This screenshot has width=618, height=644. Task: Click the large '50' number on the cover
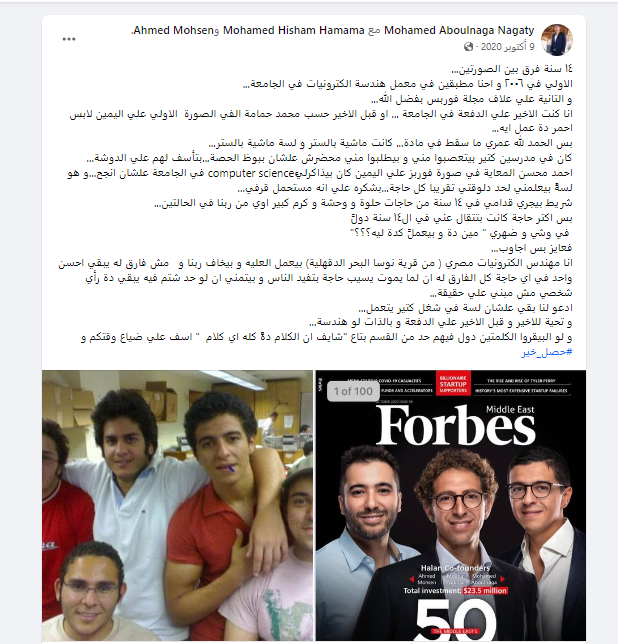(456, 620)
